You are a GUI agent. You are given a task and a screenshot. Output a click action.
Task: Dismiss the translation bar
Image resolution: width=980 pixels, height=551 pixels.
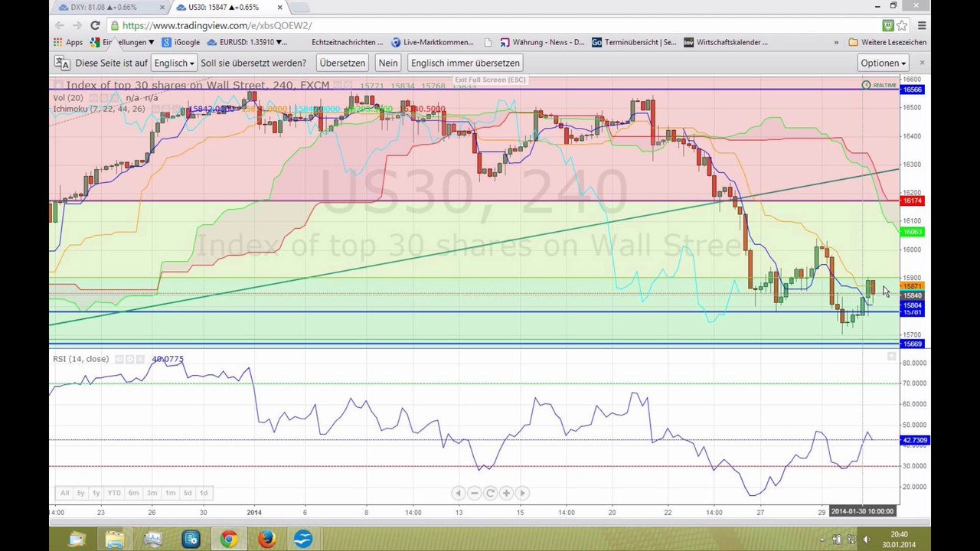[x=922, y=63]
